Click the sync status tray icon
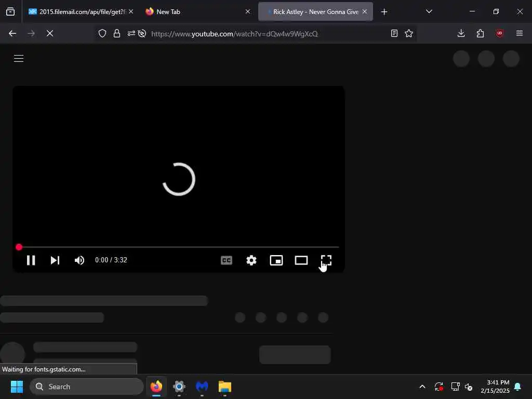Screen dimensions: 532x399 click(x=438, y=387)
